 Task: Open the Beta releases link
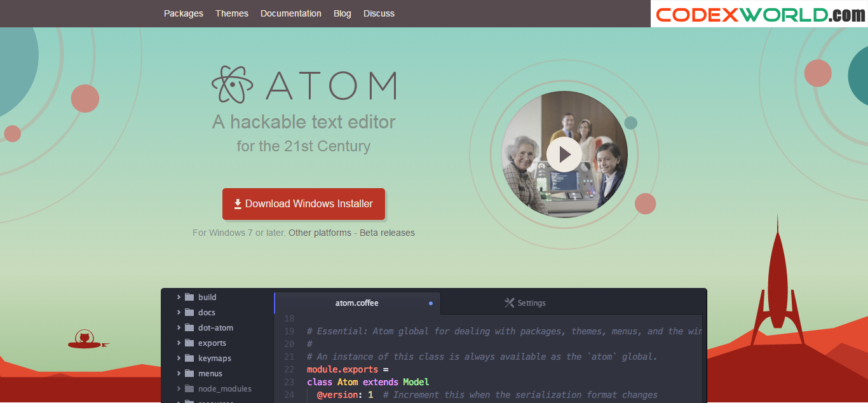[x=387, y=233]
